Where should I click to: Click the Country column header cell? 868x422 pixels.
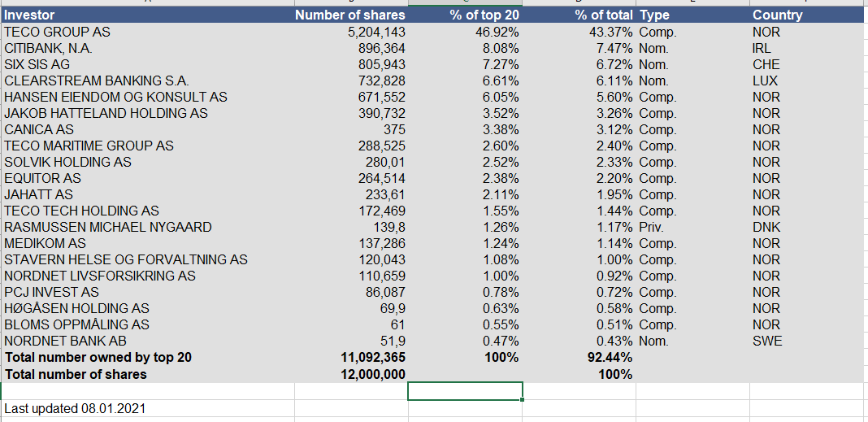[x=777, y=15]
